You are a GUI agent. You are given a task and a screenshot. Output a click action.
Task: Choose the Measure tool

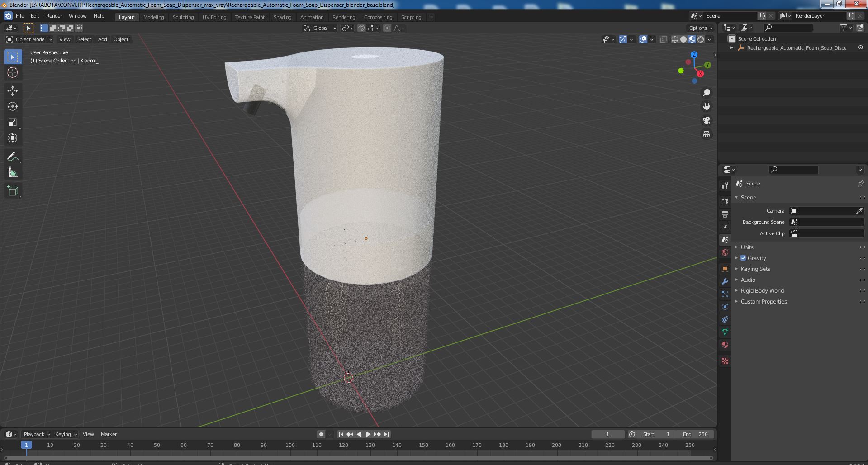click(13, 173)
